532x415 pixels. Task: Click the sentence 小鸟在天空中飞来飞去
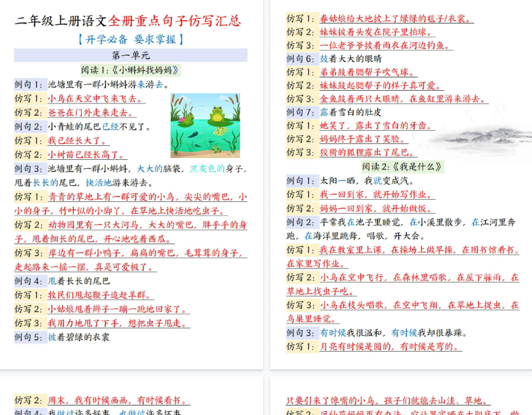point(96,98)
